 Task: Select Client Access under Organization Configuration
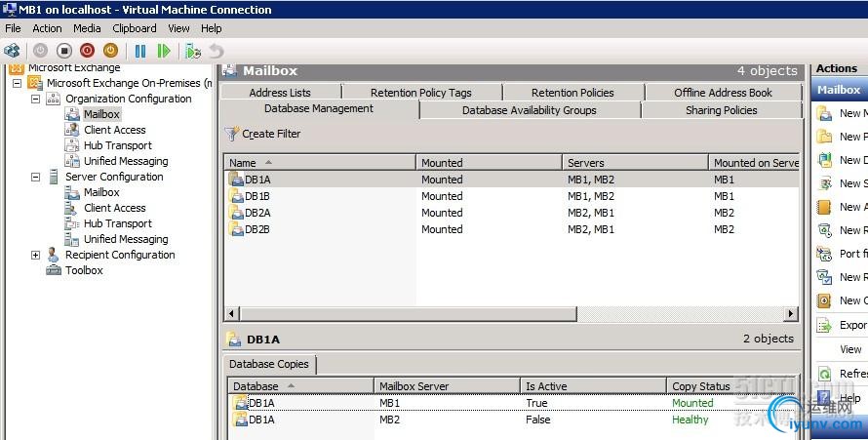(x=114, y=130)
